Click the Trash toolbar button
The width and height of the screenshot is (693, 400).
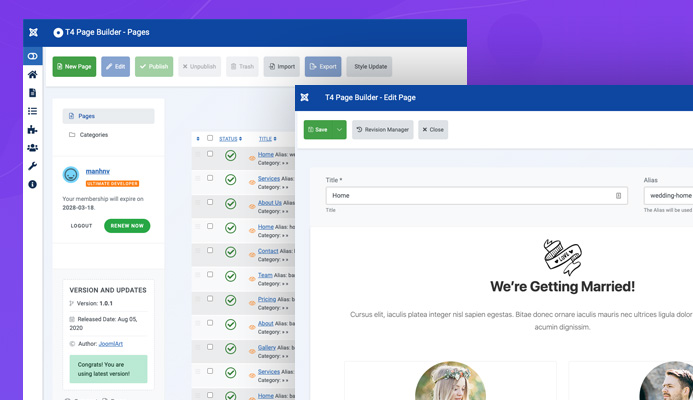(242, 66)
